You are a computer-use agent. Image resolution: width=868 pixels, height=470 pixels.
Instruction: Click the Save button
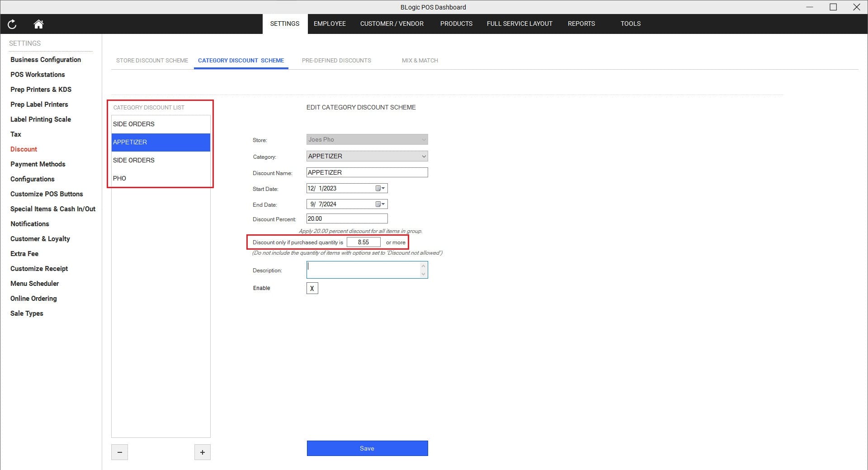[x=367, y=448]
